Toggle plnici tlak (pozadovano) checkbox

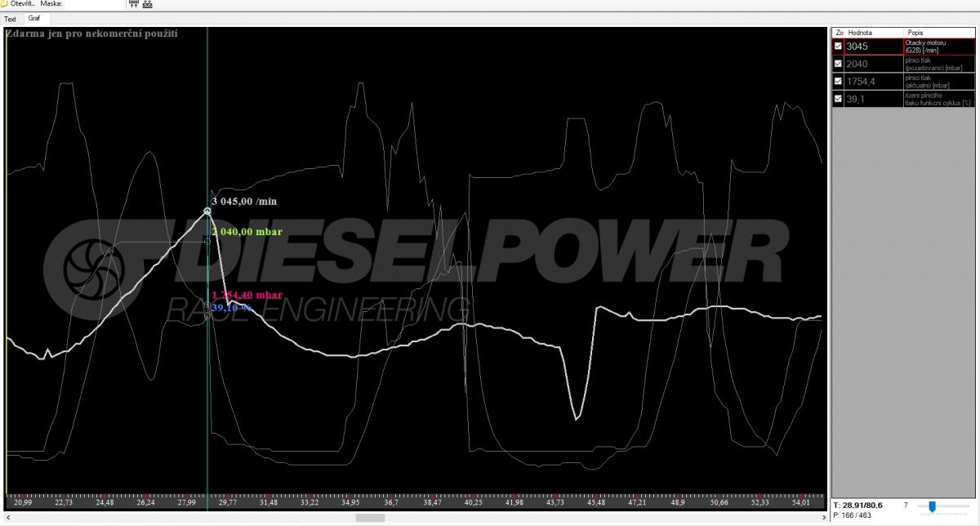[838, 64]
